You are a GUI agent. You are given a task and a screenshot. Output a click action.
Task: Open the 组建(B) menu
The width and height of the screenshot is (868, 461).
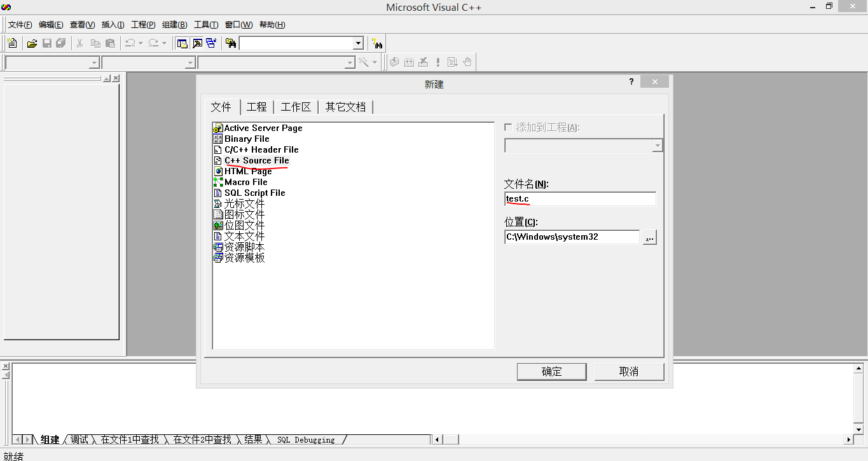[x=174, y=25]
